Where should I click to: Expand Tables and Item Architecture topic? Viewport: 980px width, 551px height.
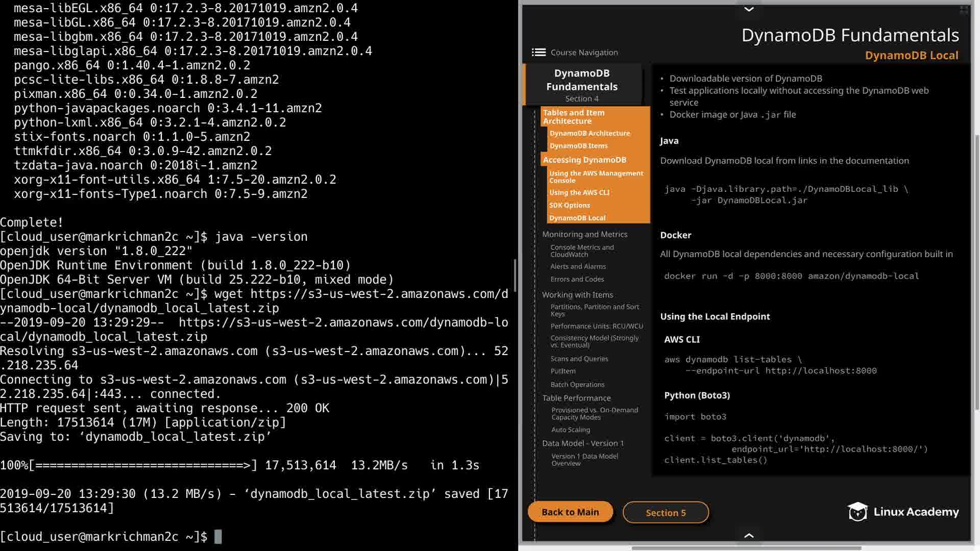574,117
